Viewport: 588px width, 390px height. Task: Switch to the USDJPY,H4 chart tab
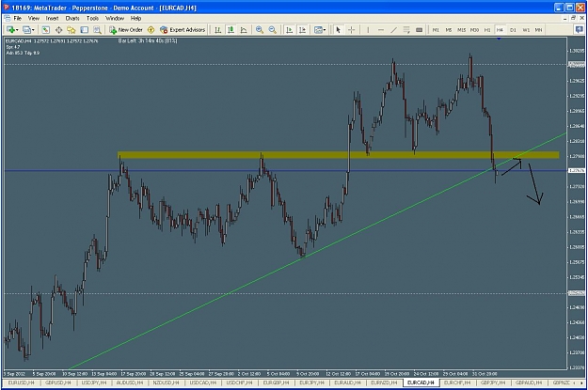pos(94,382)
